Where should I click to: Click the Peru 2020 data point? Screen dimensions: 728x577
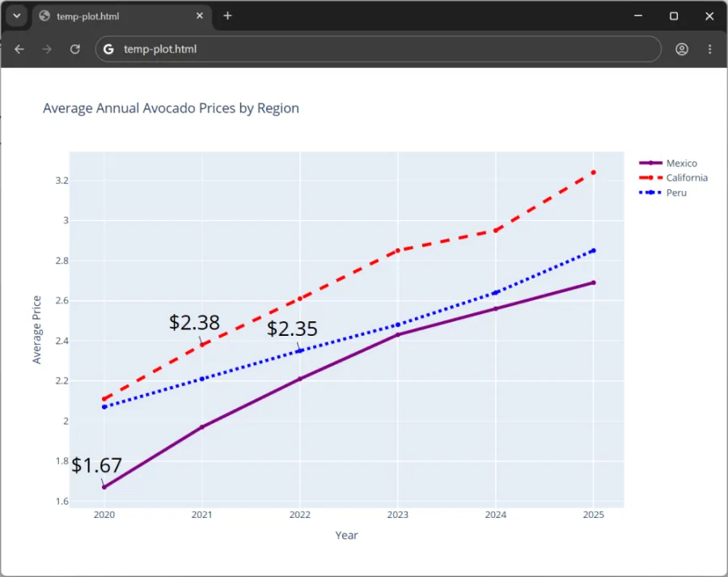(x=104, y=407)
